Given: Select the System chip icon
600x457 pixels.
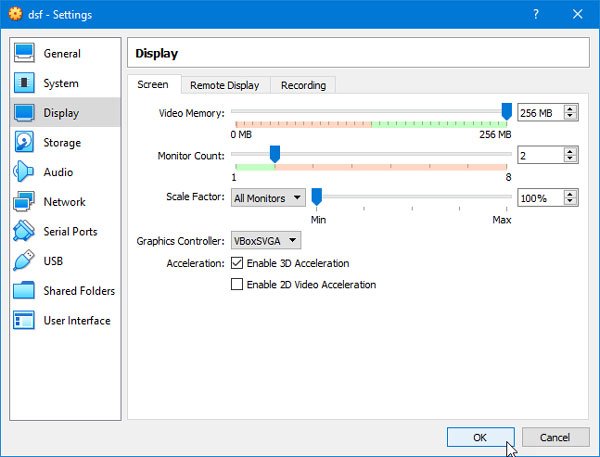Looking at the screenshot, I should [x=25, y=83].
